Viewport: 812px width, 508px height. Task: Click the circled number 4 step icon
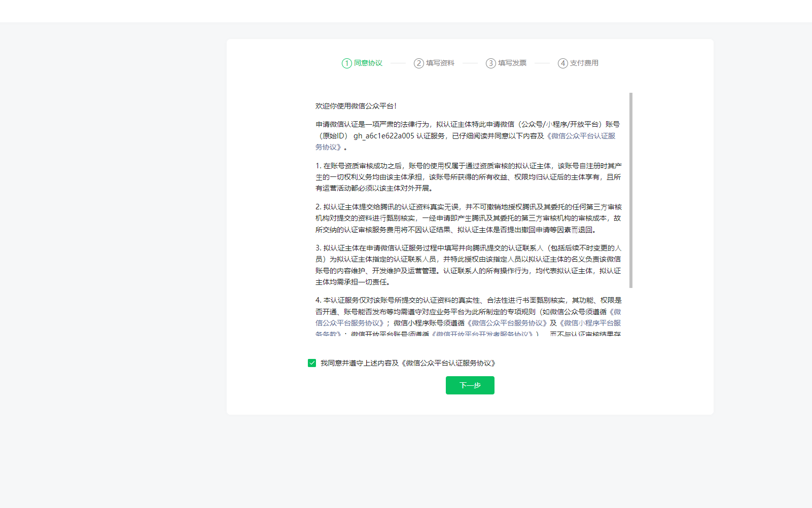[563, 63]
